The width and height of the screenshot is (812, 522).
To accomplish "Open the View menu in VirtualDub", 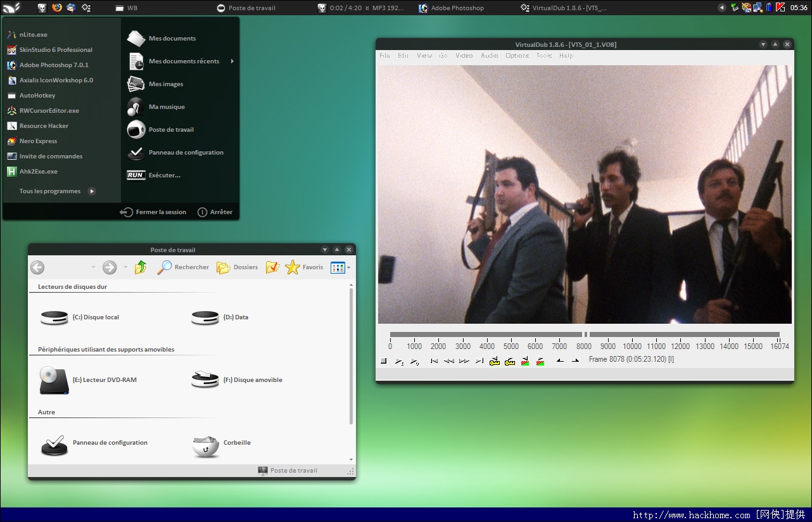I will pyautogui.click(x=424, y=56).
